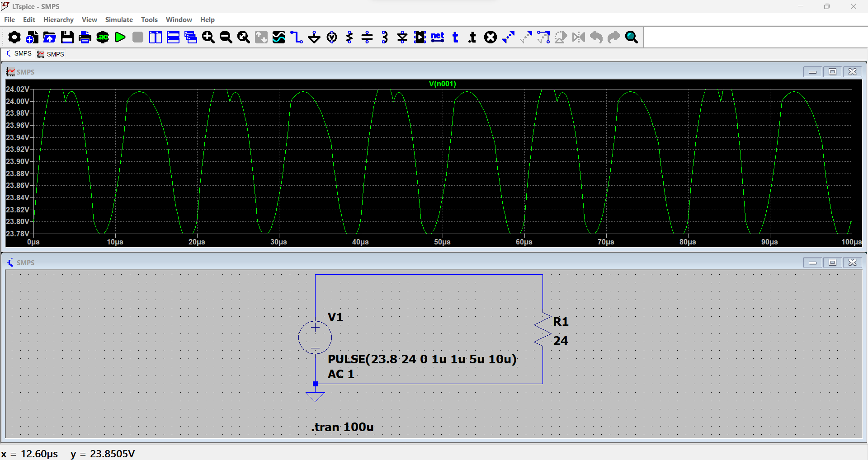Save the schematic with the floppy icon
Image resolution: width=868 pixels, height=460 pixels.
[x=67, y=37]
